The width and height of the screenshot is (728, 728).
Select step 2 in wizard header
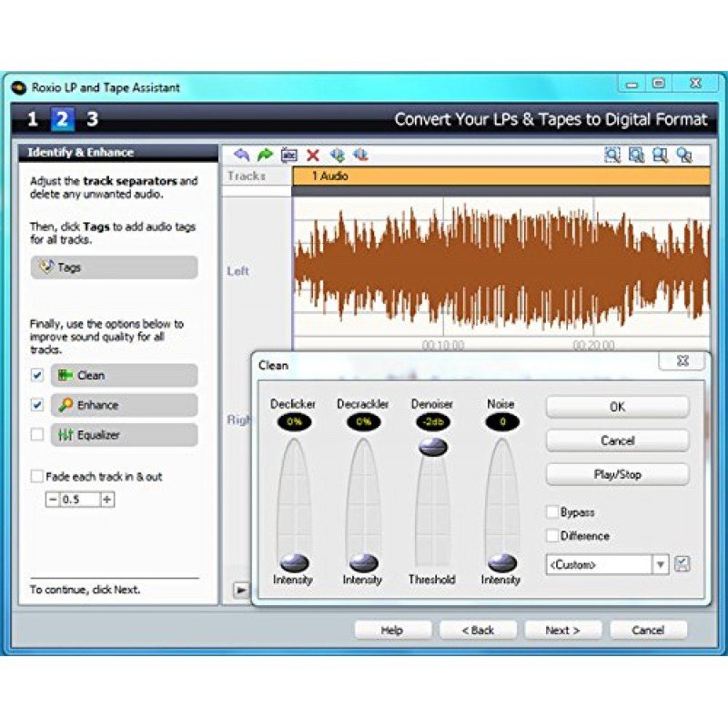(x=62, y=119)
